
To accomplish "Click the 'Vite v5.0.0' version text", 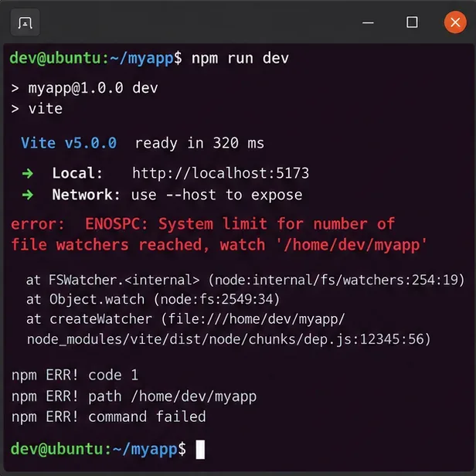I will click(69, 143).
